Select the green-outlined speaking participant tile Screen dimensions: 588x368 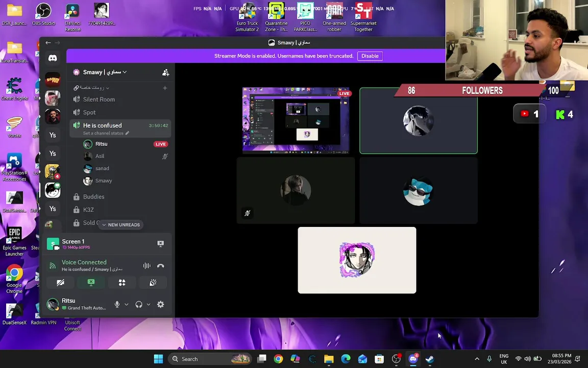click(419, 121)
